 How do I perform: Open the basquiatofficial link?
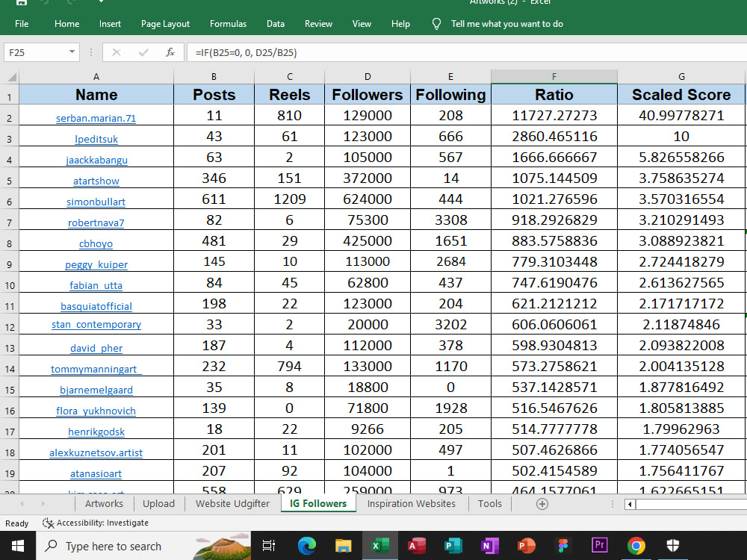96,306
